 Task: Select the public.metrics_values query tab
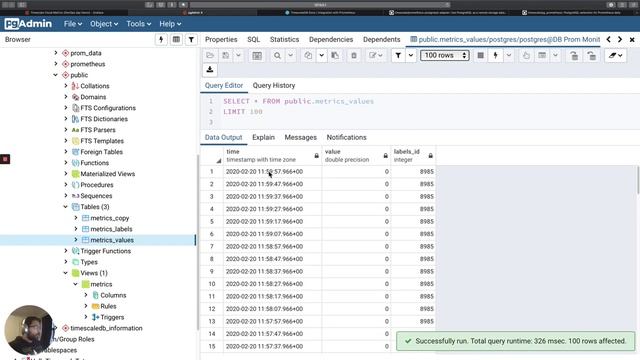(505, 40)
